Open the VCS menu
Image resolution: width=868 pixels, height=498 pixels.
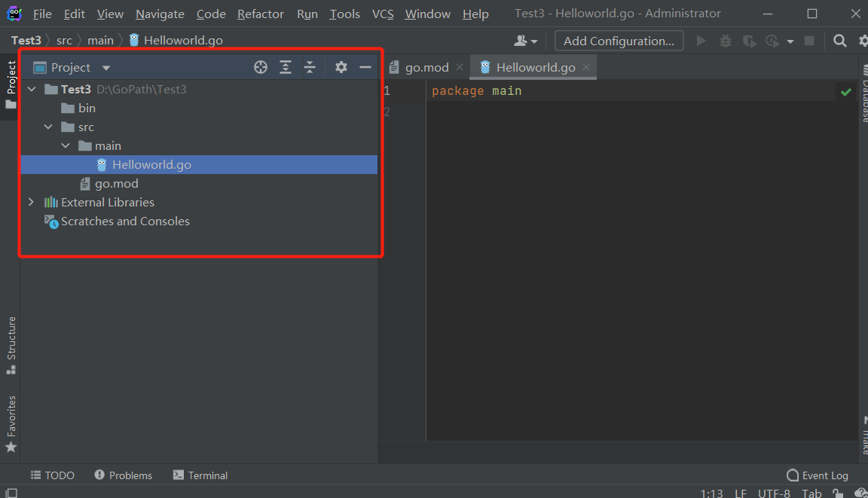click(383, 14)
